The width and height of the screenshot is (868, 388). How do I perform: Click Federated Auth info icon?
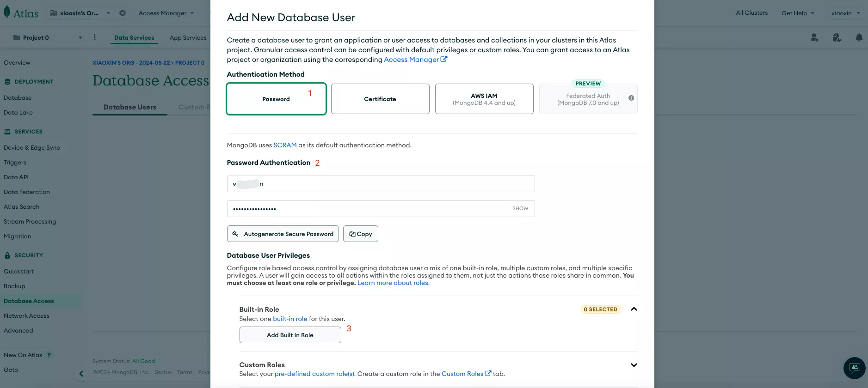[x=631, y=98]
